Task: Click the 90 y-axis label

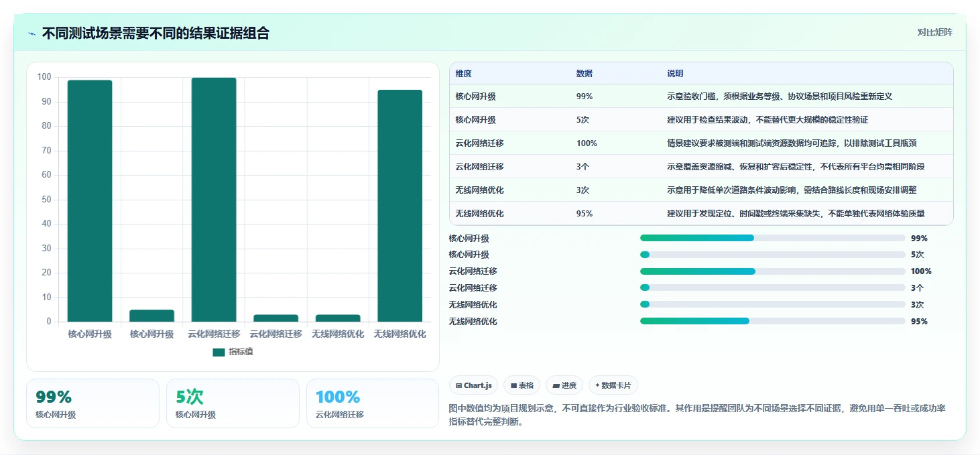Action: (x=46, y=102)
